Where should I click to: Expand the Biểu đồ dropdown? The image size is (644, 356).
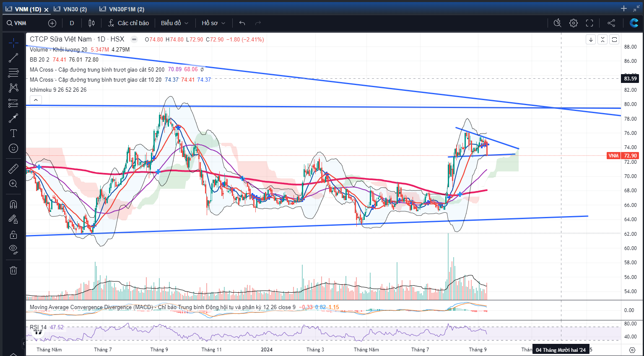click(x=174, y=23)
